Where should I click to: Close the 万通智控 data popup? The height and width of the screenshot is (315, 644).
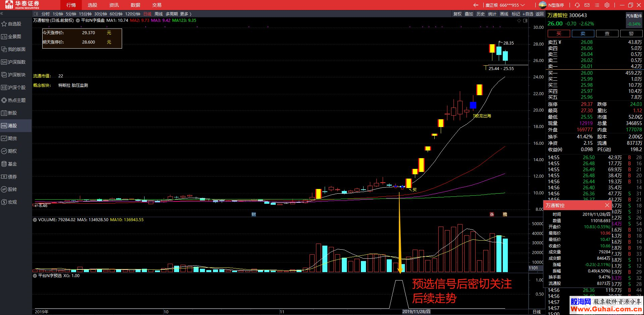[x=607, y=205]
